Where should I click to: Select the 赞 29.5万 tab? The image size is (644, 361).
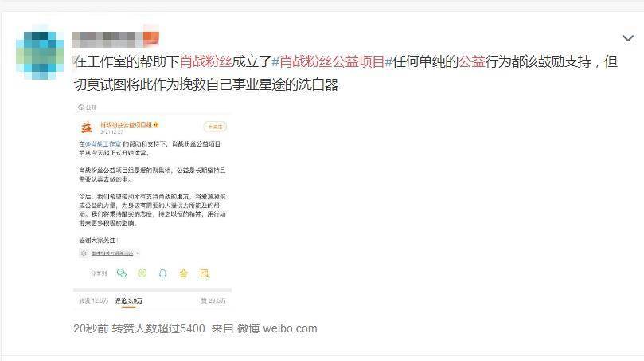click(x=213, y=301)
